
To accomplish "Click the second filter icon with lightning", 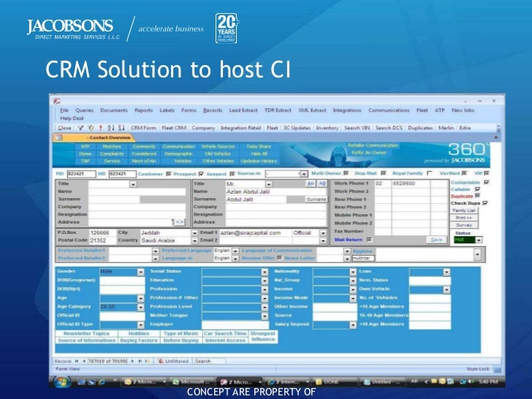I will pyautogui.click(x=91, y=128).
